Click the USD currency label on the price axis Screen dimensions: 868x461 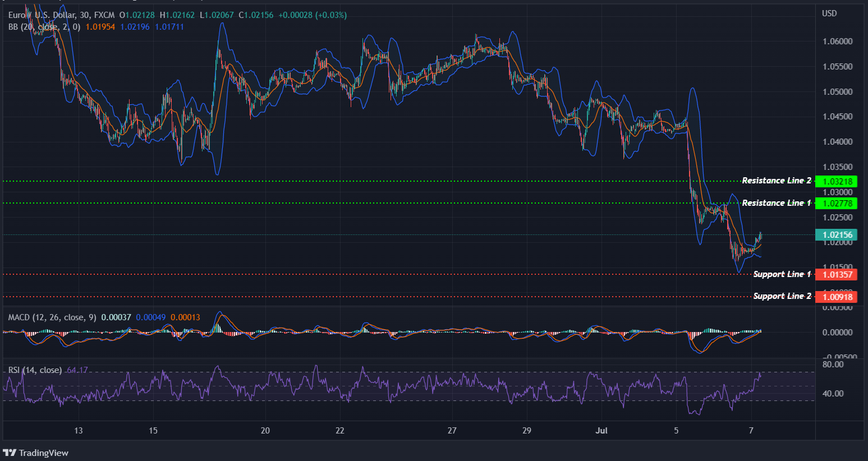point(830,13)
